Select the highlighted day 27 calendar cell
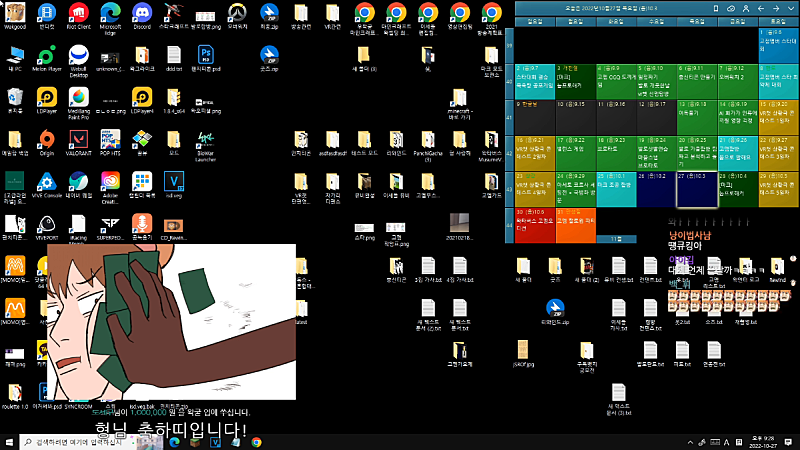Image resolution: width=800 pixels, height=450 pixels. point(696,188)
